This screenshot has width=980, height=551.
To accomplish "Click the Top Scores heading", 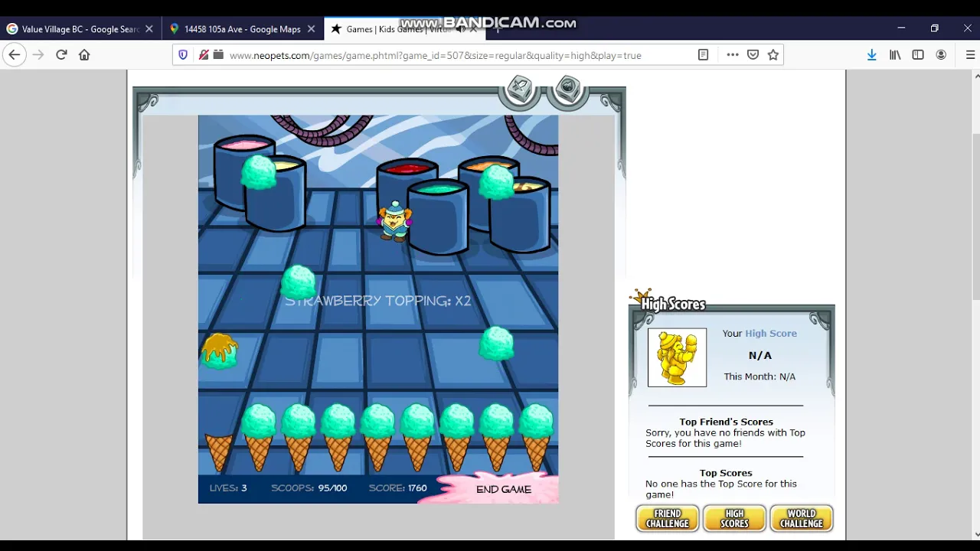I will (726, 473).
